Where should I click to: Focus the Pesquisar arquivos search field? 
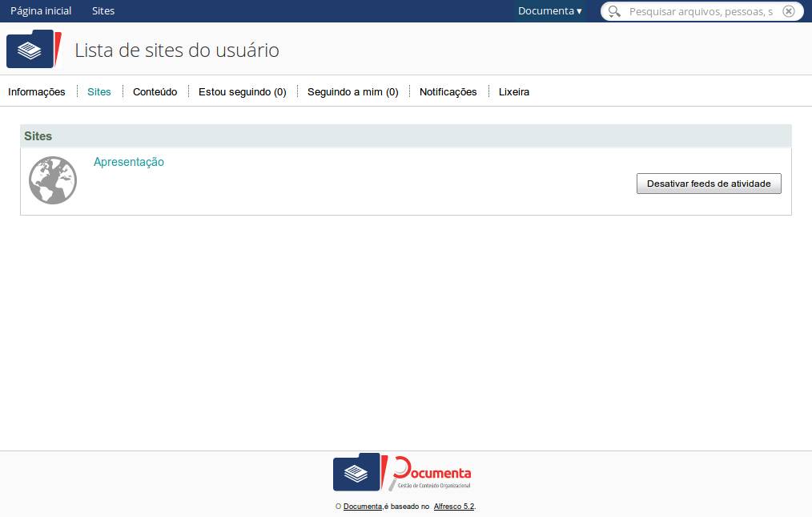pyautogui.click(x=701, y=11)
